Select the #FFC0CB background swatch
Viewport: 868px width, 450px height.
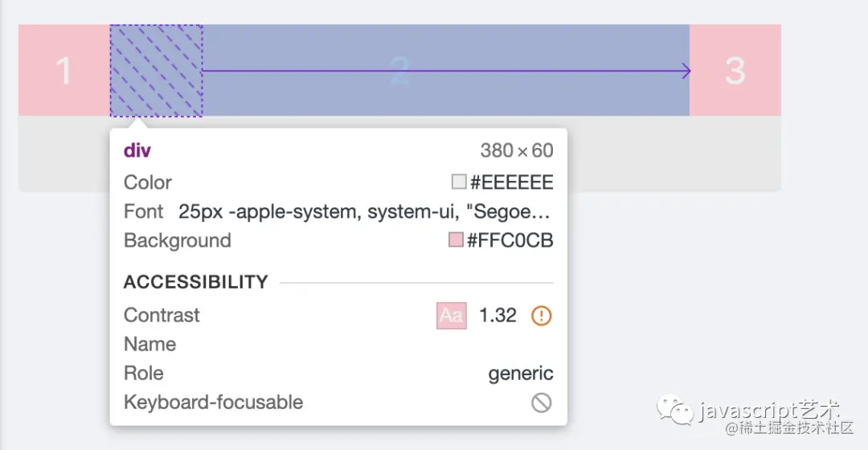(x=456, y=239)
